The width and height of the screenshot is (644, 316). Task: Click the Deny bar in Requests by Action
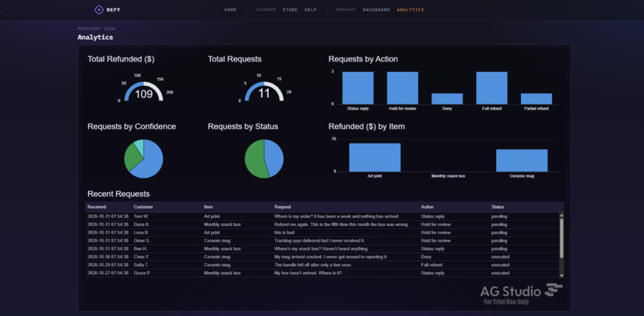pos(447,99)
